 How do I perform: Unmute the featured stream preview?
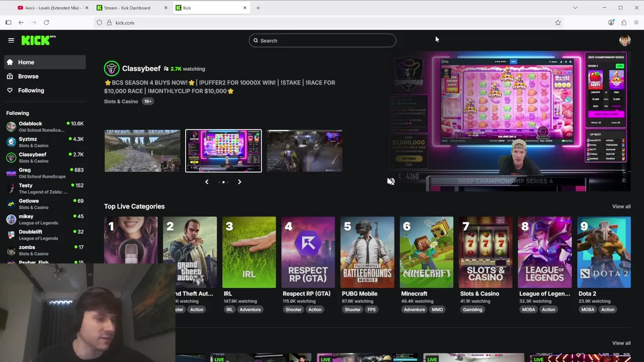click(391, 182)
